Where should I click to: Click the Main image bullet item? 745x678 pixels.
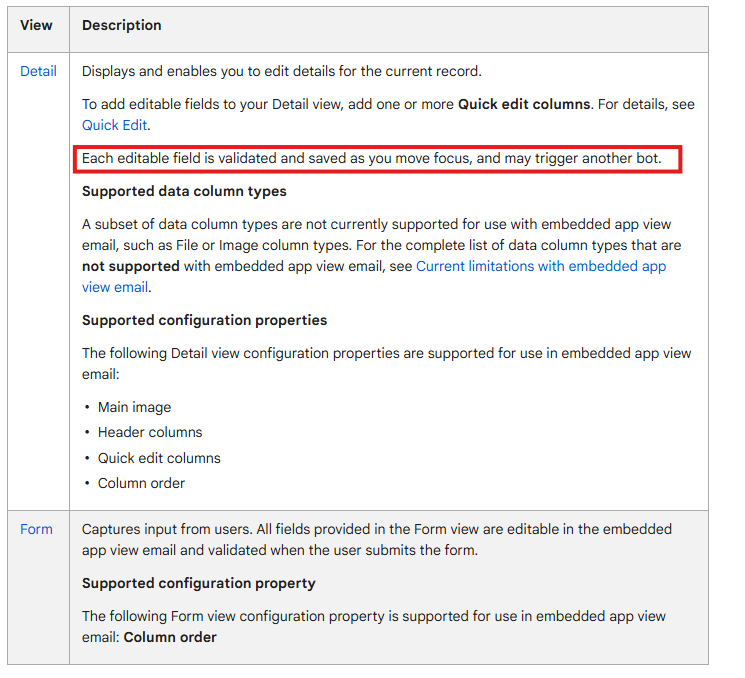click(x=134, y=408)
